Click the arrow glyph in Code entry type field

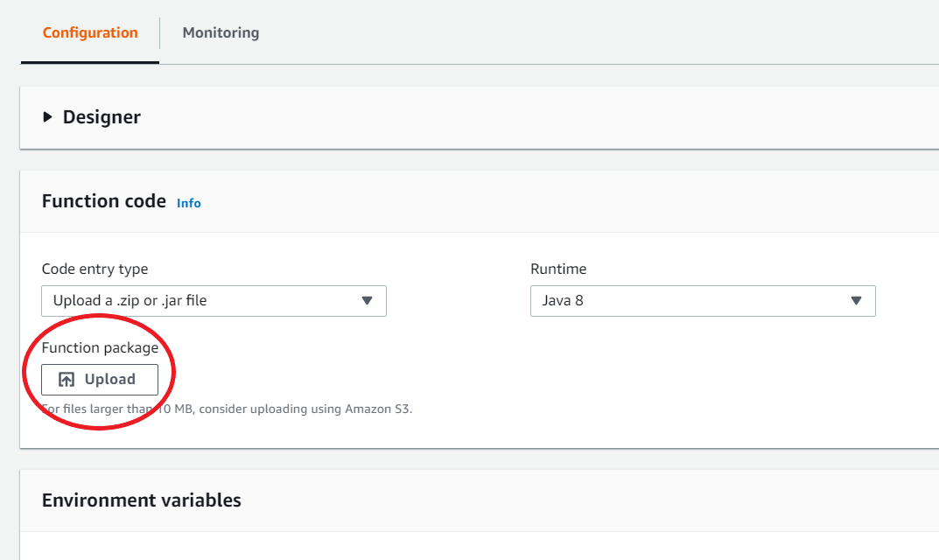(368, 301)
